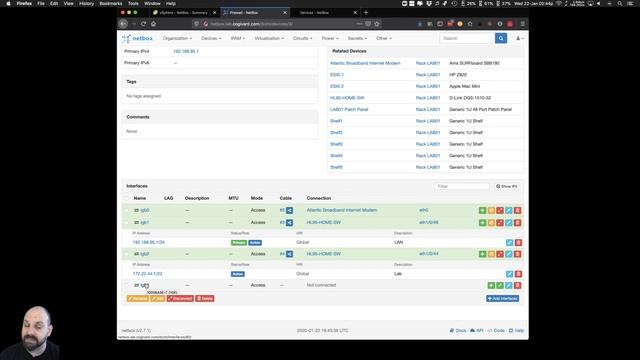Click Rename bulk button
Viewport: 640px width, 360px height.
pyautogui.click(x=138, y=298)
